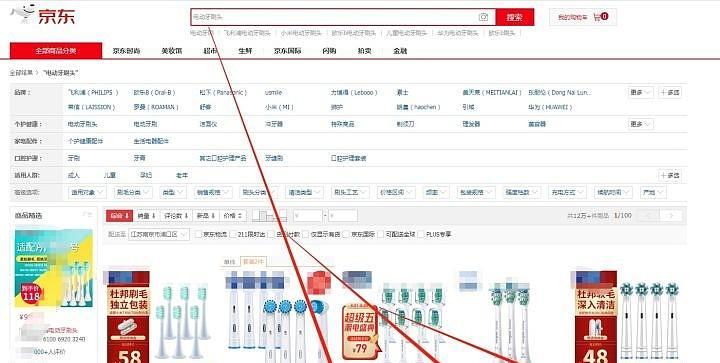Filter by brand ROAMAN
Screen dimensions: 720x363
pyautogui.click(x=156, y=107)
